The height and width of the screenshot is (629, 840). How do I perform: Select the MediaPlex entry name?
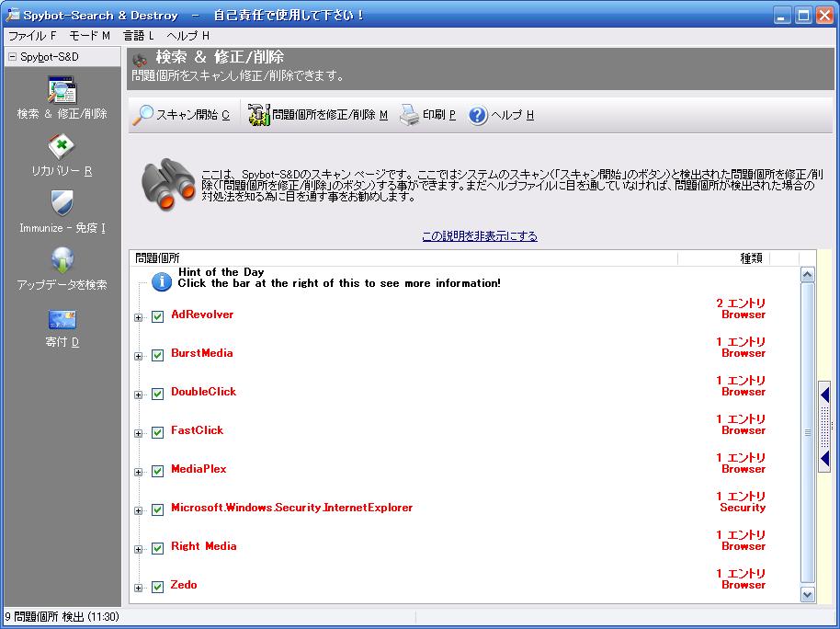tap(199, 469)
